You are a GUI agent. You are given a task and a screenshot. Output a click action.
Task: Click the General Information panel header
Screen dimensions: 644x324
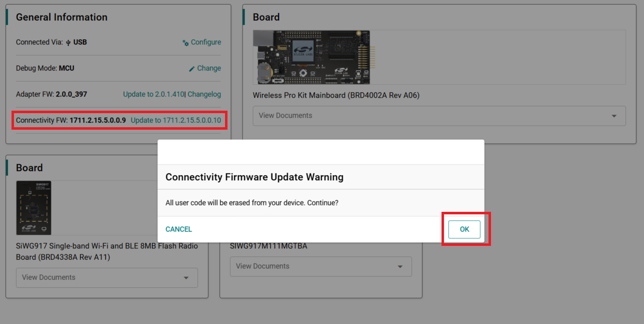tap(61, 17)
